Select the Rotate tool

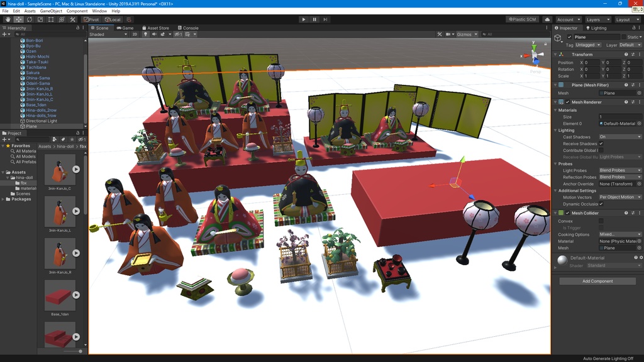tap(30, 19)
